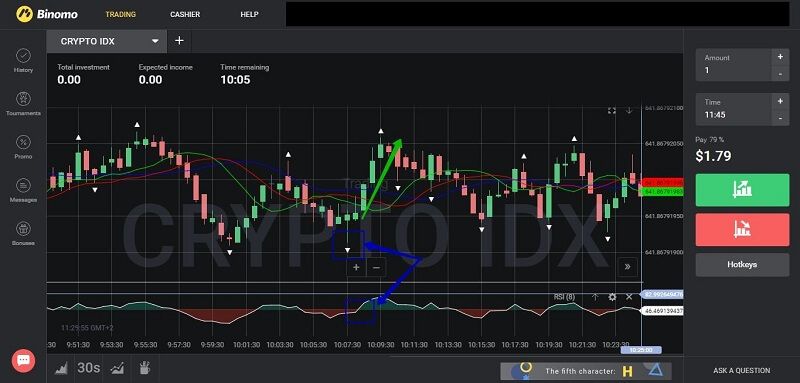Image resolution: width=800 pixels, height=383 pixels.
Task: Open the HELP menu
Action: [249, 14]
